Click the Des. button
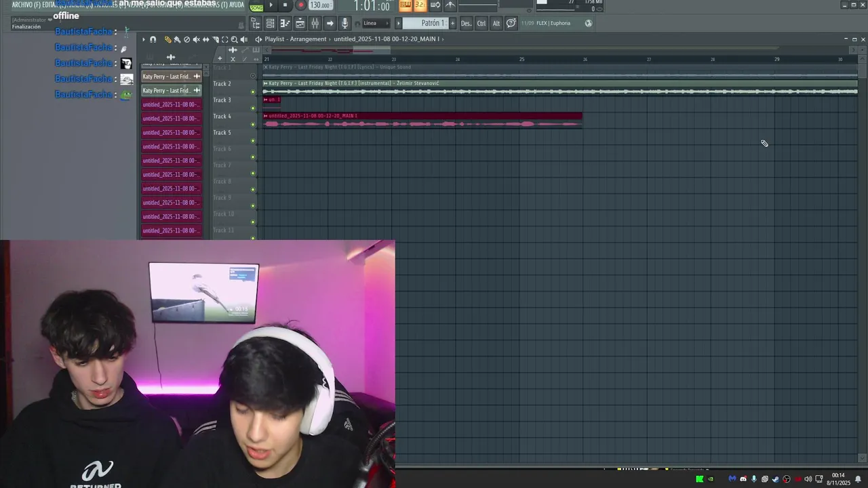The image size is (868, 488). point(467,23)
